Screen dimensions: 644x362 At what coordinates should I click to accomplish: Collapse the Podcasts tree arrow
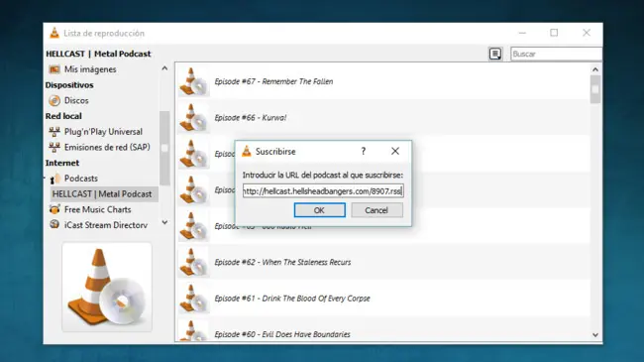tap(45, 179)
